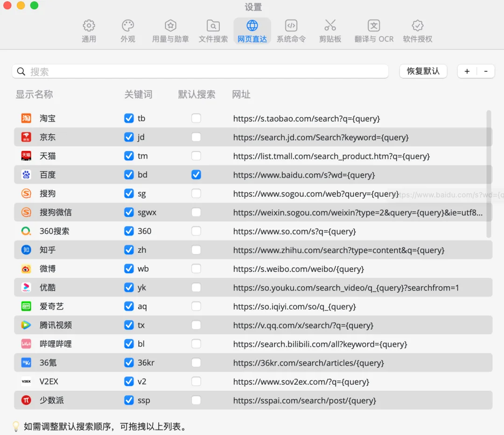Open the 通用 general settings tab

tap(89, 31)
